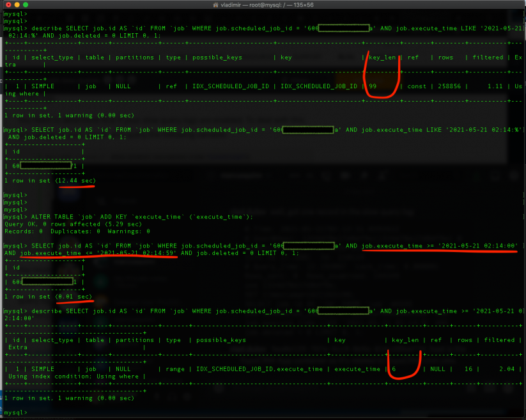Click the rows value '16'
Screen dimensions: 526x420
pos(468,369)
